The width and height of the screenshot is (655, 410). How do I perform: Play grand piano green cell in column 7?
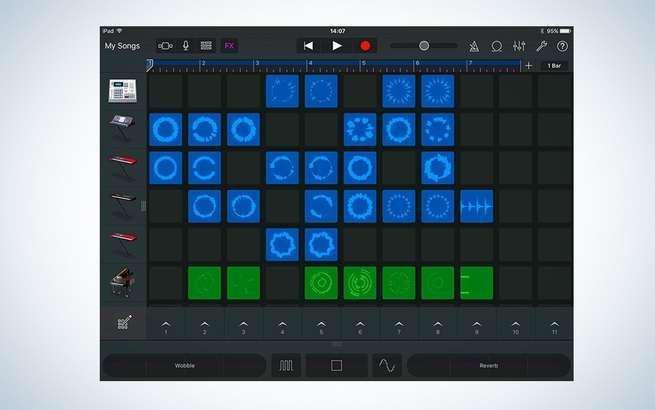(399, 283)
